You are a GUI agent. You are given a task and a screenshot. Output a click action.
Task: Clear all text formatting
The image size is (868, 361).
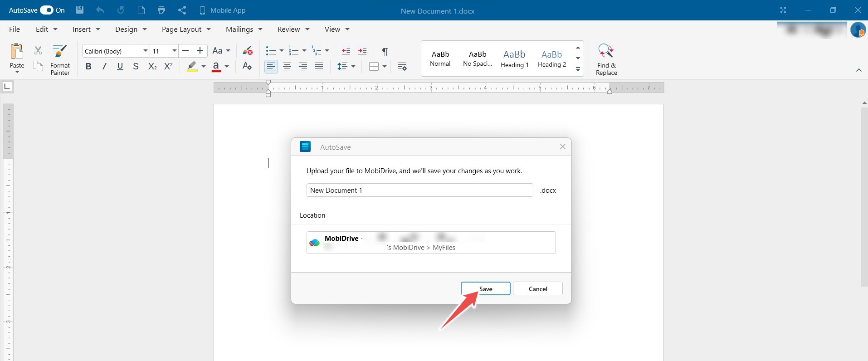[x=247, y=51]
